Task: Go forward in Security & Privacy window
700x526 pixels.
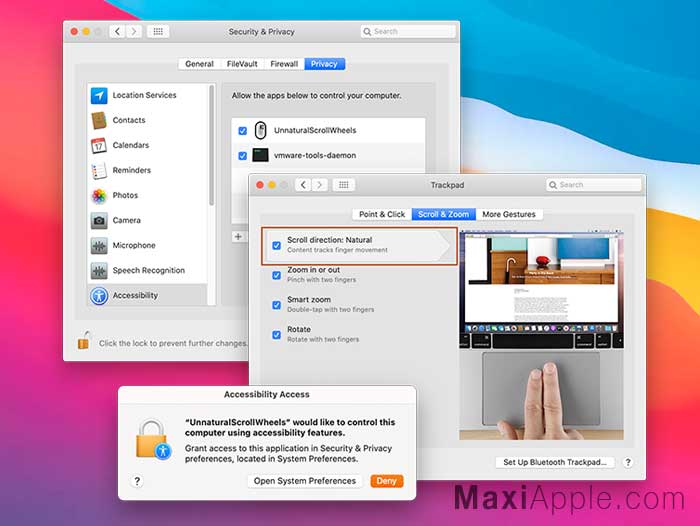Action: (x=133, y=31)
